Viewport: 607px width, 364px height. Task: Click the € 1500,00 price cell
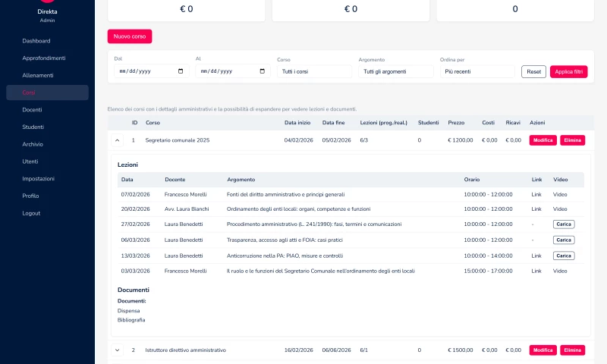point(461,350)
